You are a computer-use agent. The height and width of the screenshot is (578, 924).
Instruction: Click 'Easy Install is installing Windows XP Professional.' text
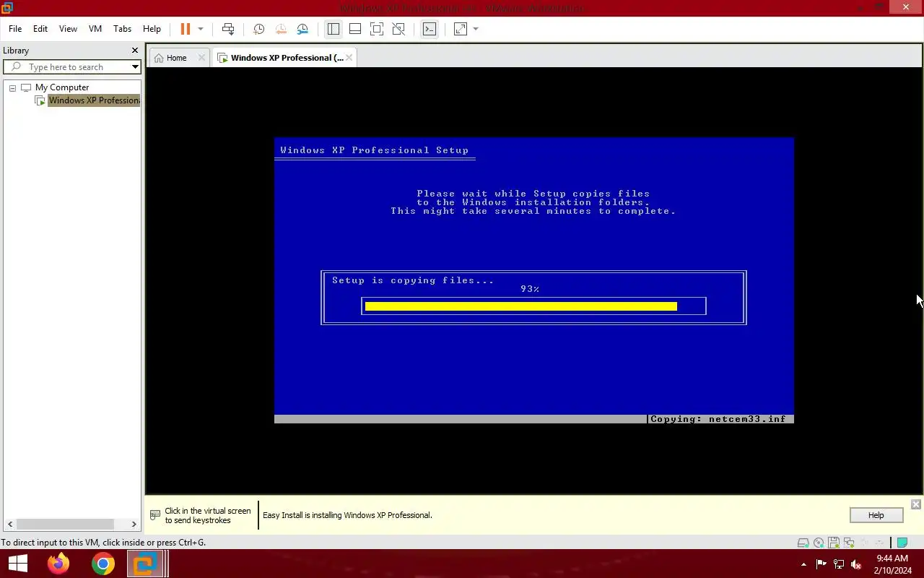pyautogui.click(x=347, y=515)
